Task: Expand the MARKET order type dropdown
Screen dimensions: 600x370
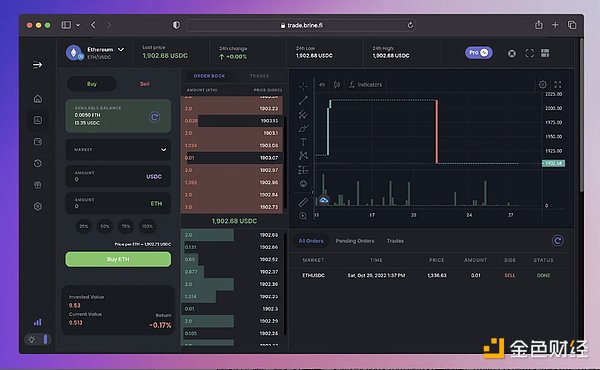Action: point(118,149)
